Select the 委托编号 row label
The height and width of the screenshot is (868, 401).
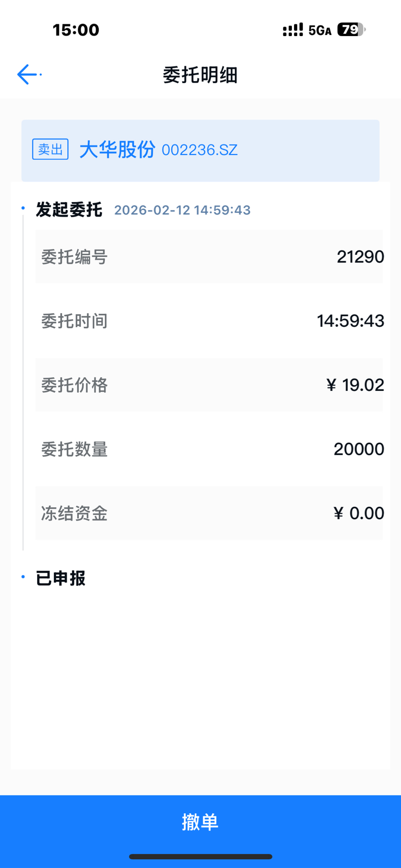tap(74, 257)
